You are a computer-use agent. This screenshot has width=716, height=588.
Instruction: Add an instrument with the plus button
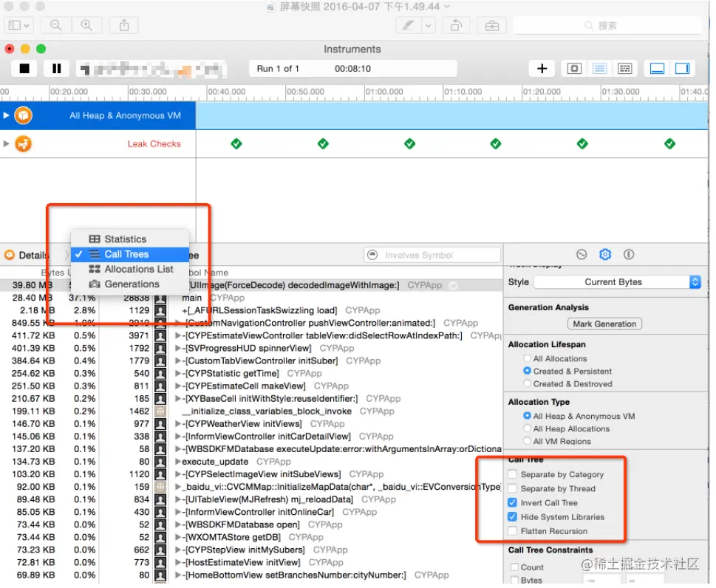click(542, 69)
